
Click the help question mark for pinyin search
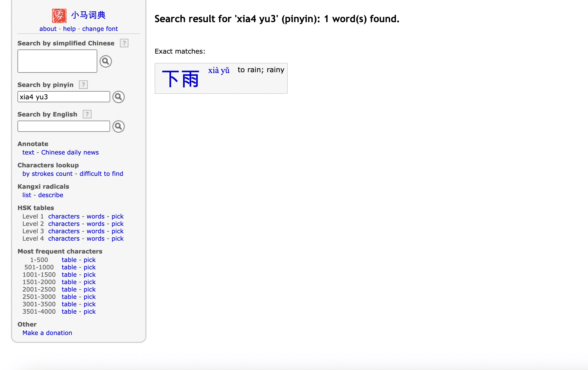click(x=83, y=85)
